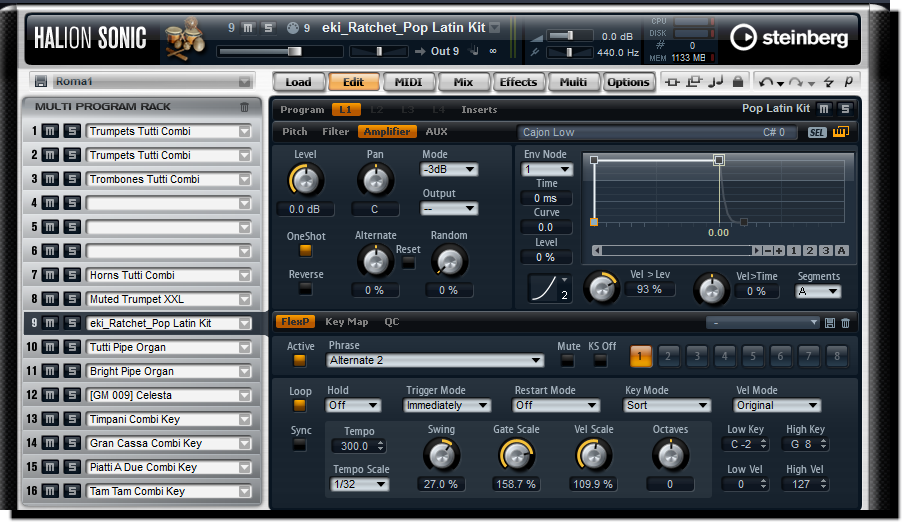Adjust the master volume slider near 0.0 dB

tap(569, 36)
